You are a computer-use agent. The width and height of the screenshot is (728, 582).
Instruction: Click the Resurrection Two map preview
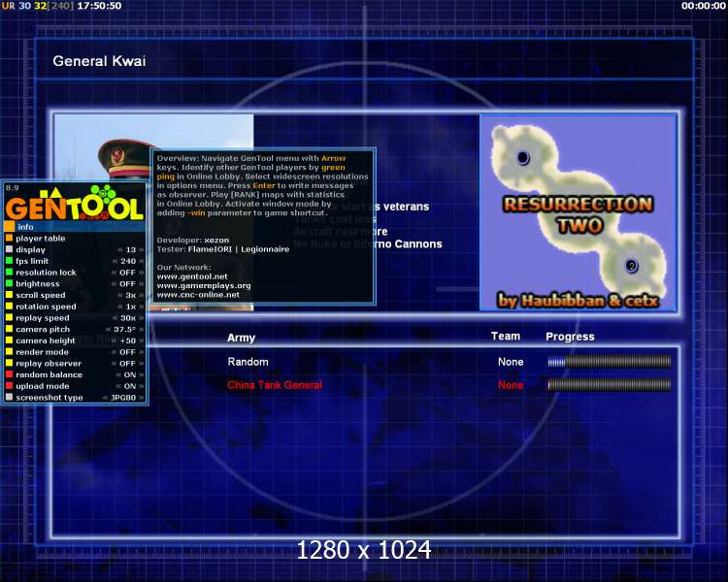click(579, 212)
